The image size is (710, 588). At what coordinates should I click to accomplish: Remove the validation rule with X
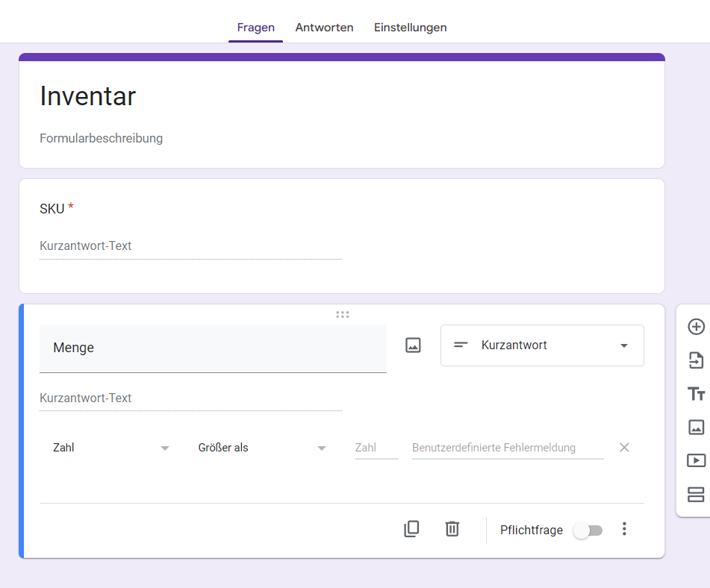point(625,448)
